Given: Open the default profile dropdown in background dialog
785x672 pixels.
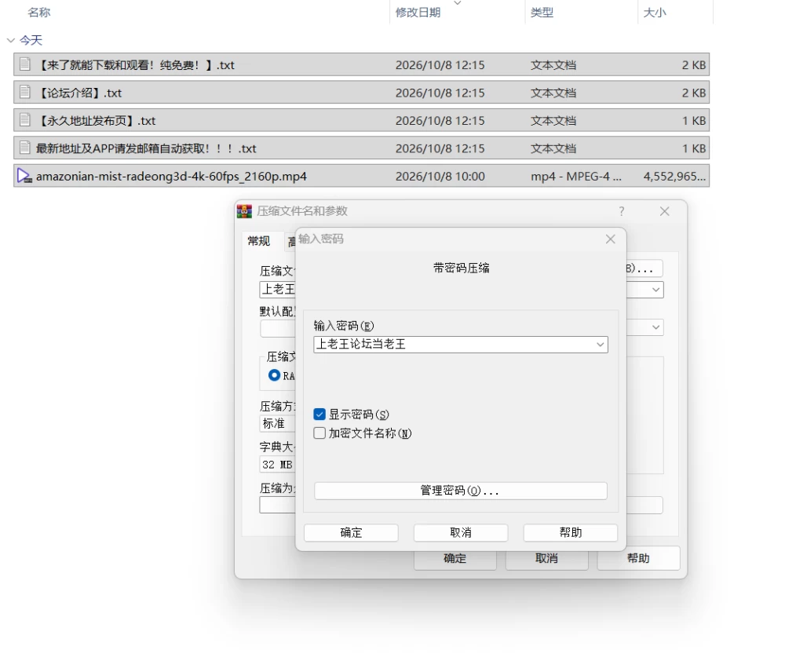Looking at the screenshot, I should tap(655, 327).
